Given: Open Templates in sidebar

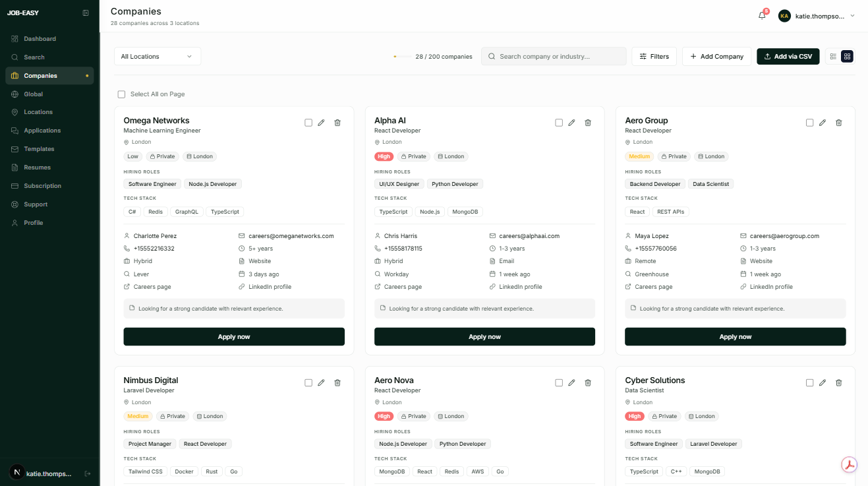Looking at the screenshot, I should [x=49, y=149].
